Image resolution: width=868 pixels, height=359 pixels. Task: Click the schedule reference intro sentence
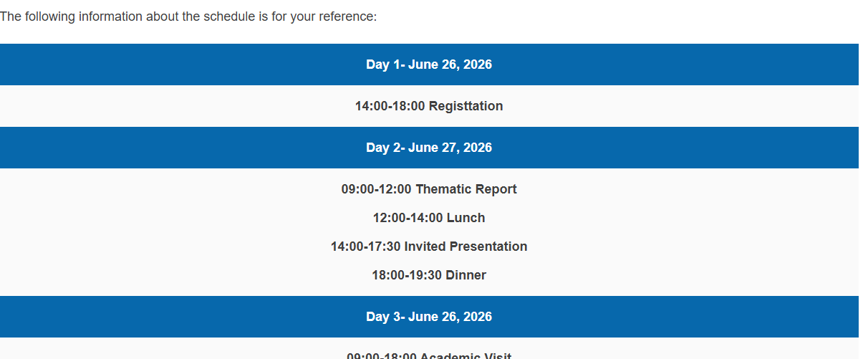188,16
